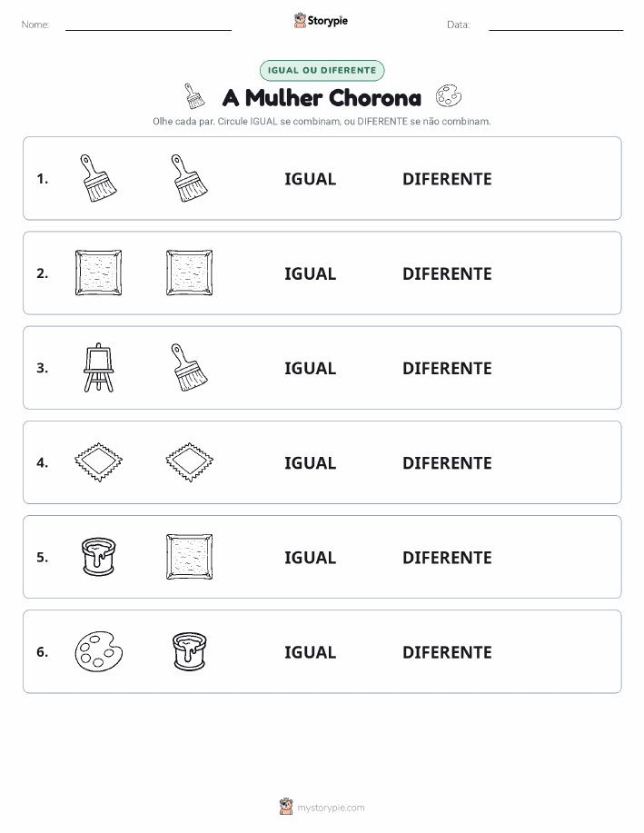Click the paint palette in row 6

98,651
